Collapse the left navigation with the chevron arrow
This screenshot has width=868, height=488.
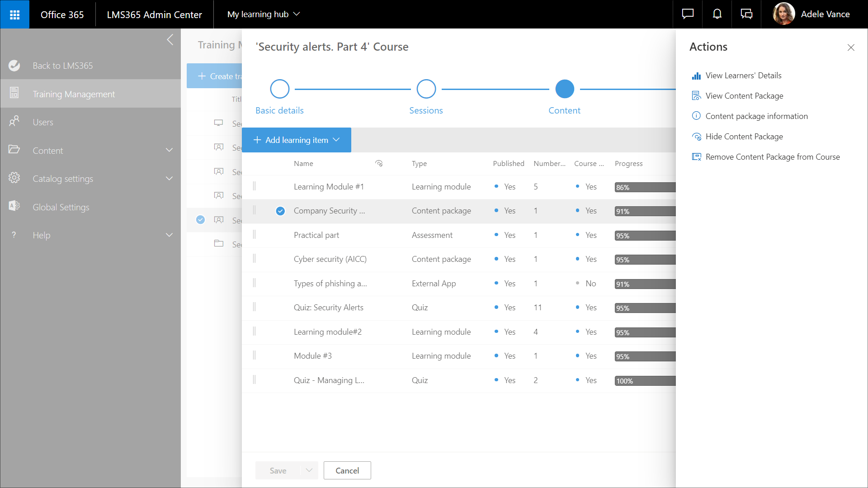point(170,40)
